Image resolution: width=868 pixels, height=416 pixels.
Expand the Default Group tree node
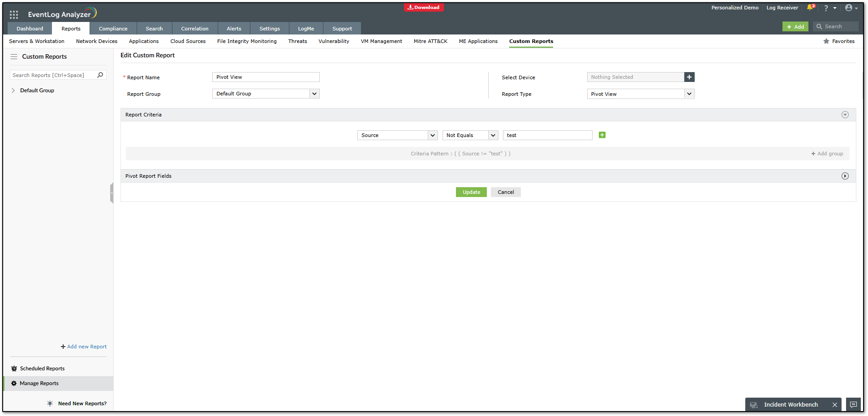point(13,90)
